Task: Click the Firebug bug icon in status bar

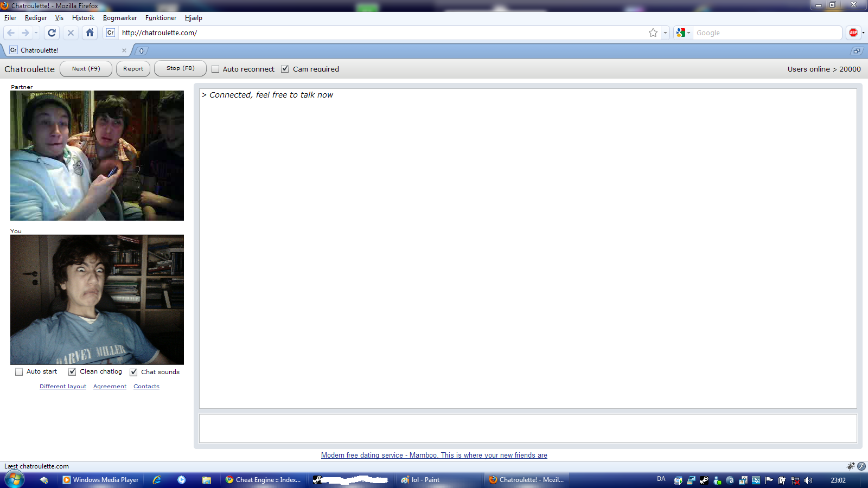Action: pos(851,466)
